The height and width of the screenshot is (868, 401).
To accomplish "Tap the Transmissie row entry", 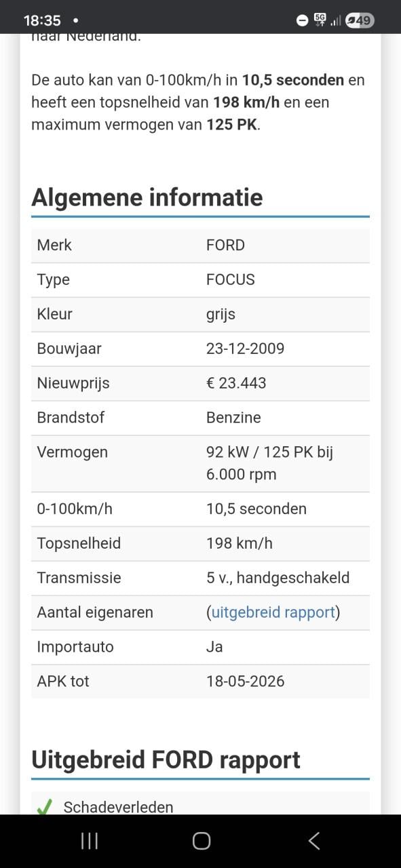I will 200,578.
